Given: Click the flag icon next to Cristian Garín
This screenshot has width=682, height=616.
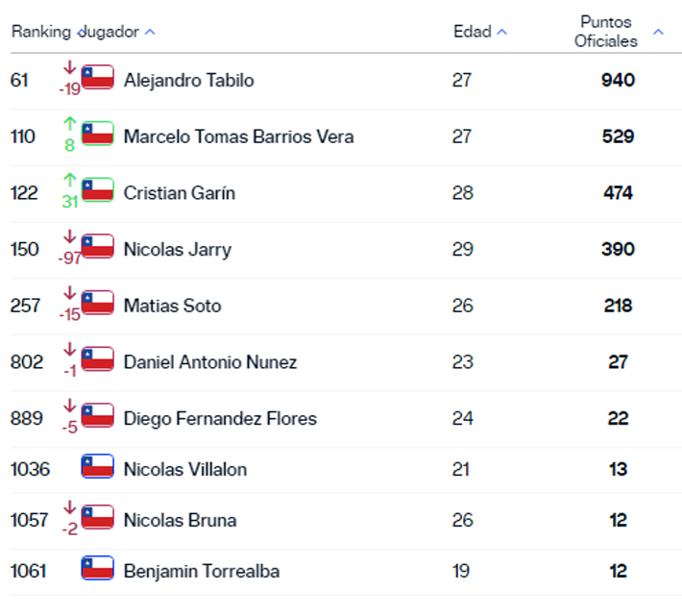Looking at the screenshot, I should point(98,189).
